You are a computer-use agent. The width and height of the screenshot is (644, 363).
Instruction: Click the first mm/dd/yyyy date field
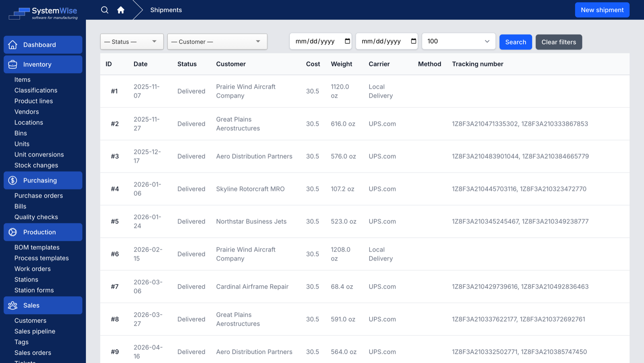tap(320, 41)
